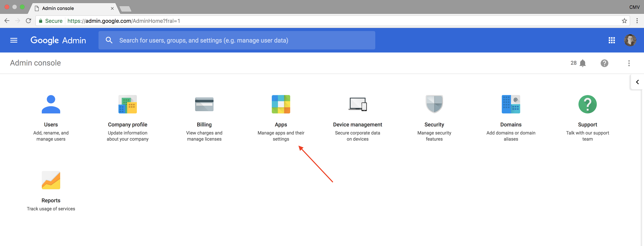The image size is (644, 246).
Task: Click the Domains title
Action: 511,125
